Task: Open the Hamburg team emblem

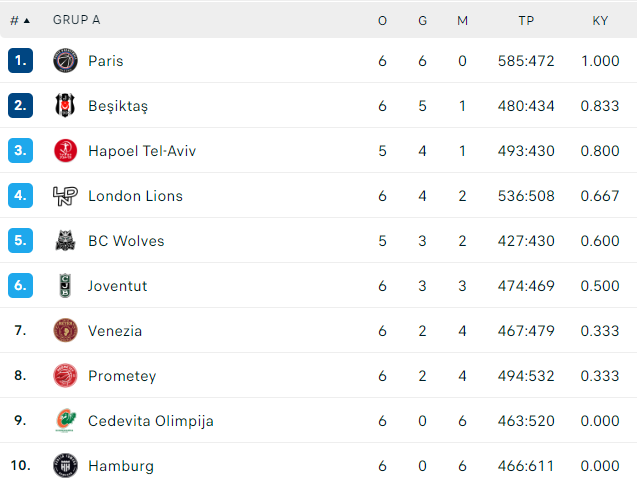Action: pos(65,465)
